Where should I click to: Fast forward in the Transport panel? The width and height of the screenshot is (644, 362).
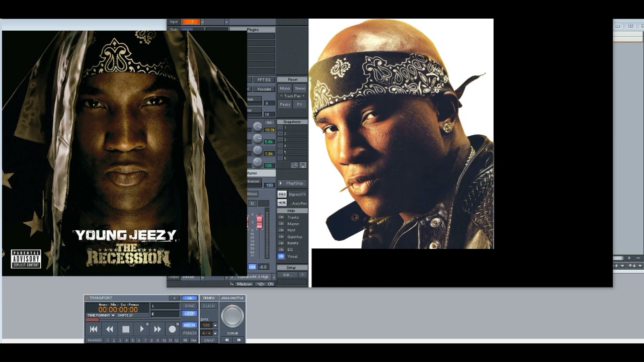[x=157, y=329]
